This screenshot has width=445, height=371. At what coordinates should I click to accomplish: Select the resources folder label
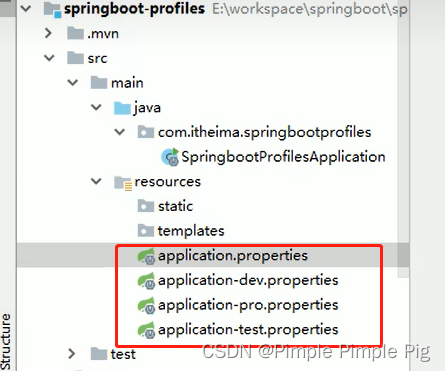pyautogui.click(x=168, y=182)
